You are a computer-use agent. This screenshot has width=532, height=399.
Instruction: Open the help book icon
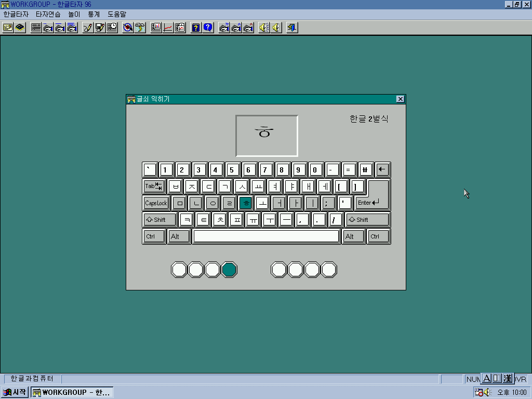(196, 28)
